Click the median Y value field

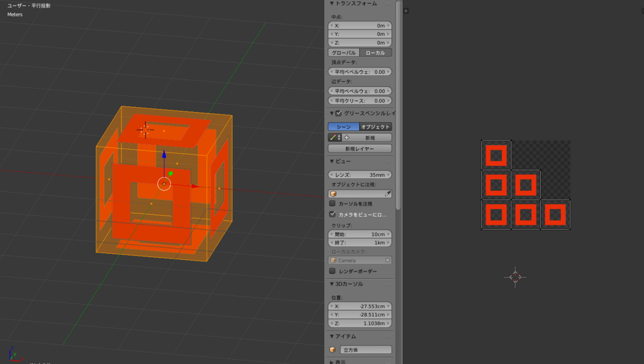point(360,34)
